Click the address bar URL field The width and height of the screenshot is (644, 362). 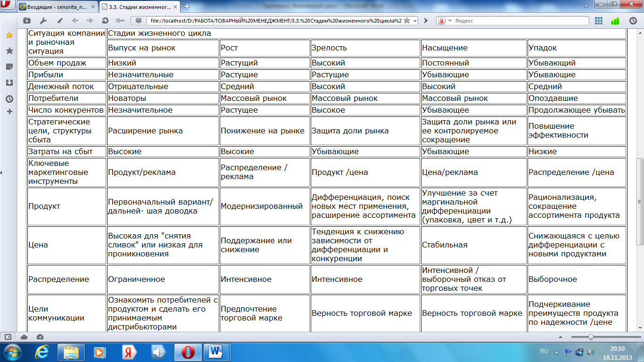coord(276,21)
